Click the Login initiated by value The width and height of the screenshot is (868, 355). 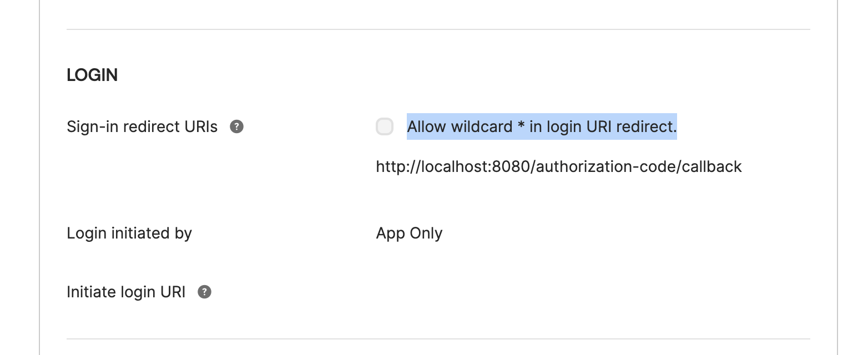[x=409, y=233]
